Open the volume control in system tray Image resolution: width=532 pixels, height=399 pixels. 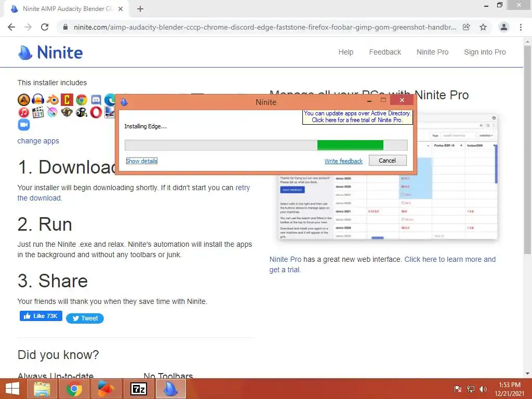pos(483,389)
